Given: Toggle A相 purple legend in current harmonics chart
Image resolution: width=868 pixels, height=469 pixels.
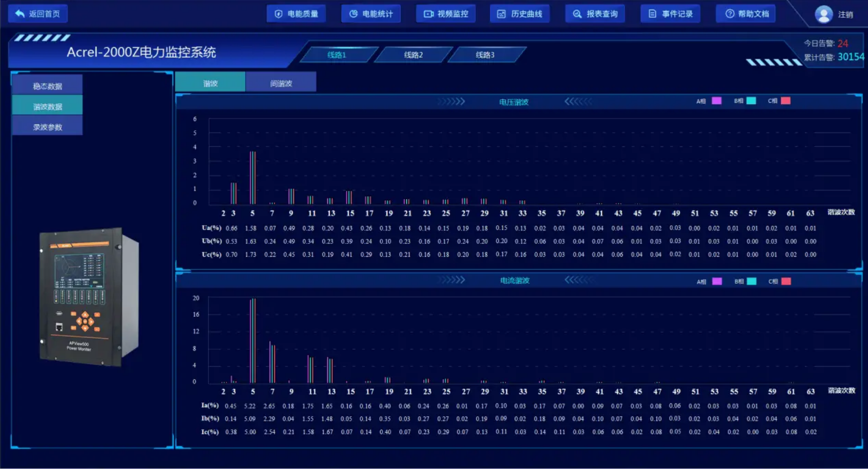Looking at the screenshot, I should click(x=717, y=281).
